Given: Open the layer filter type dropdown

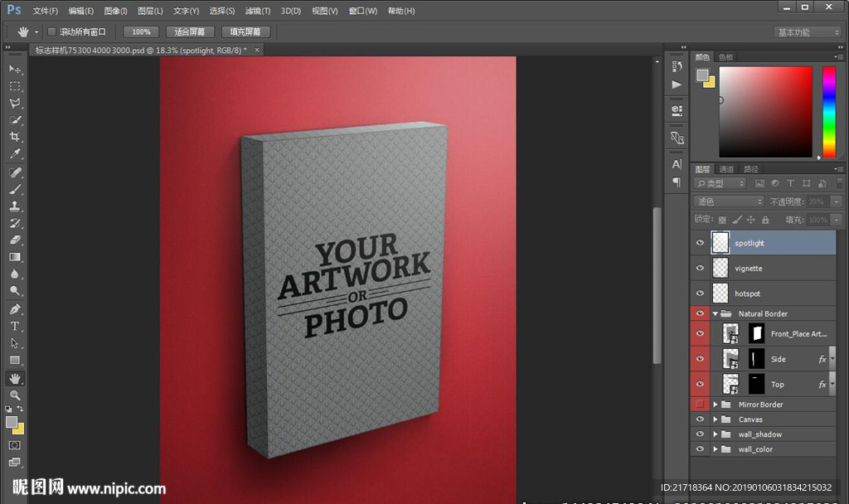Looking at the screenshot, I should point(720,183).
